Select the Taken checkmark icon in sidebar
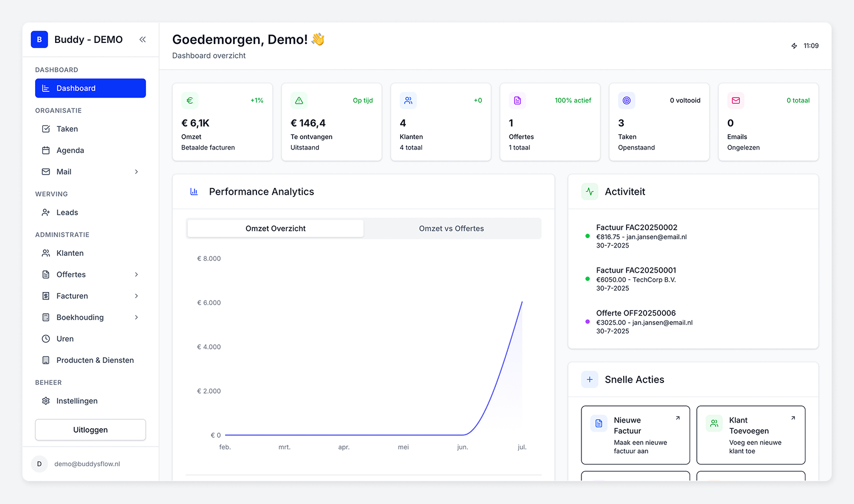Image resolution: width=854 pixels, height=504 pixels. tap(47, 129)
